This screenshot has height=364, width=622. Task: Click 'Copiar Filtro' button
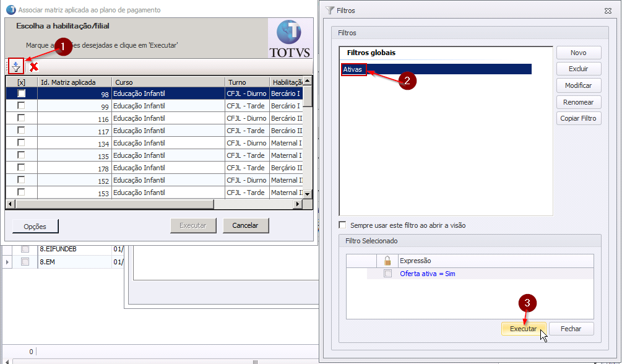click(578, 118)
